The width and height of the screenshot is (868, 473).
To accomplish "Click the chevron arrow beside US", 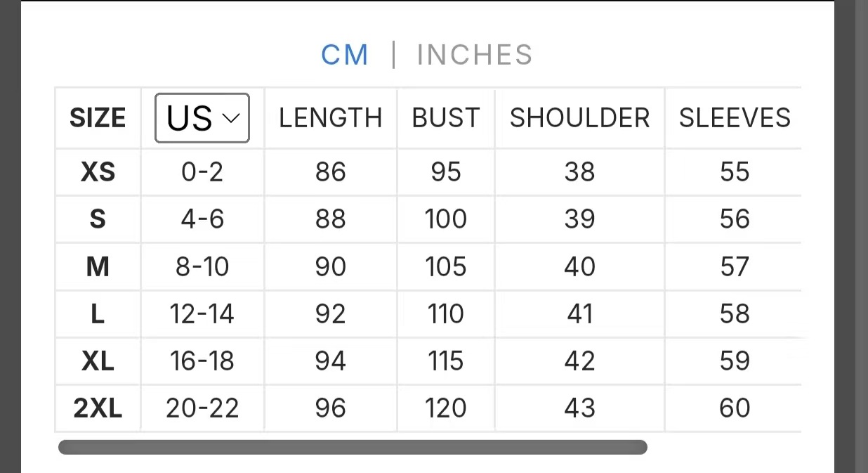I will click(231, 118).
